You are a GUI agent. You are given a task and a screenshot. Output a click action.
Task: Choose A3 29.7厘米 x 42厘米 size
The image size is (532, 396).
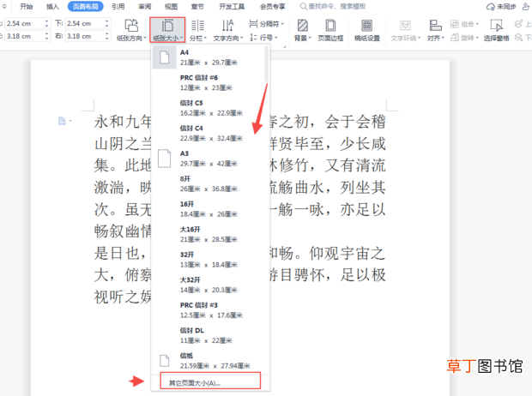(x=208, y=159)
